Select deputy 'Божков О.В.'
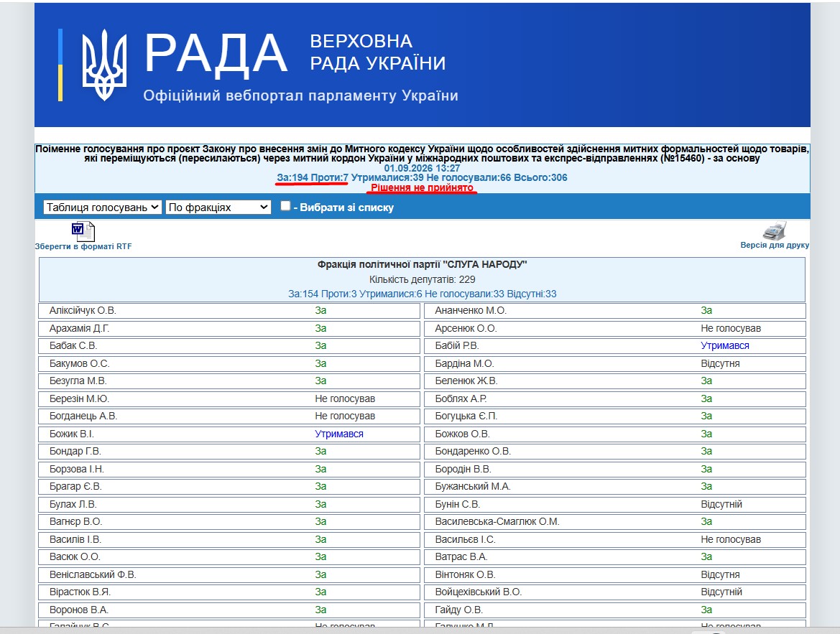 click(x=462, y=434)
